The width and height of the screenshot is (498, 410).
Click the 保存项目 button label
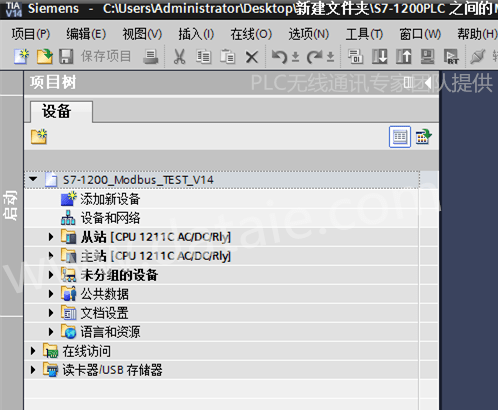coord(106,56)
